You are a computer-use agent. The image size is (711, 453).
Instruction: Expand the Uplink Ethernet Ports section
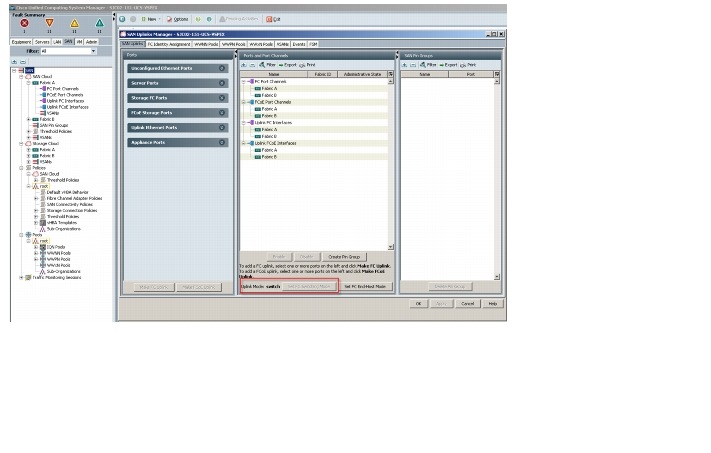[222, 128]
